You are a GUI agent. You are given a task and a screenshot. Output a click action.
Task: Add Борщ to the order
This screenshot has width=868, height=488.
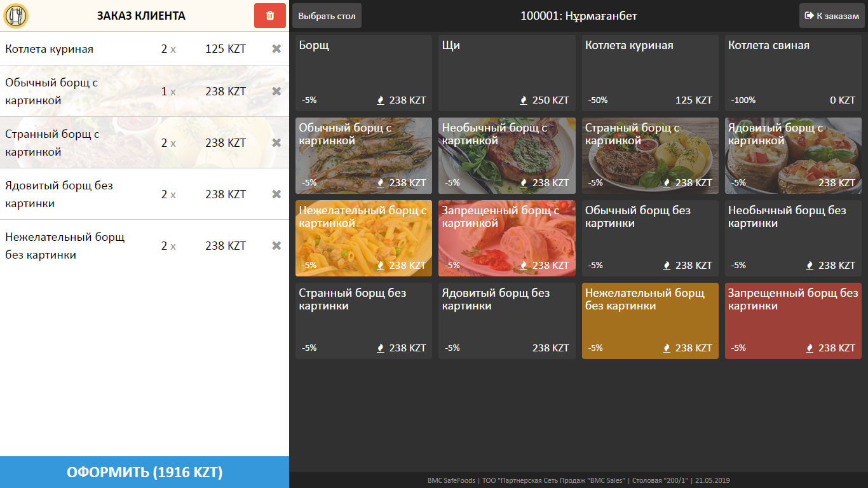click(x=363, y=73)
